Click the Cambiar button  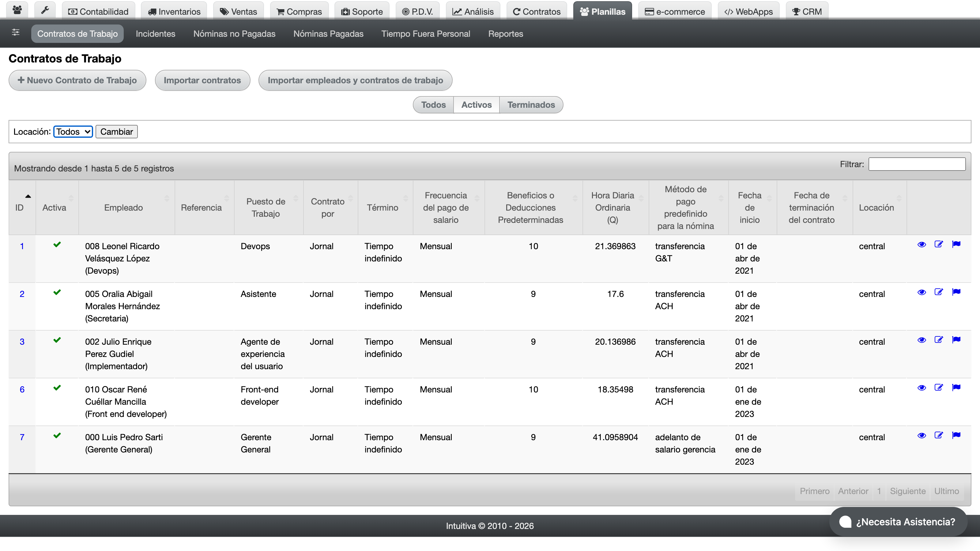[x=116, y=132]
